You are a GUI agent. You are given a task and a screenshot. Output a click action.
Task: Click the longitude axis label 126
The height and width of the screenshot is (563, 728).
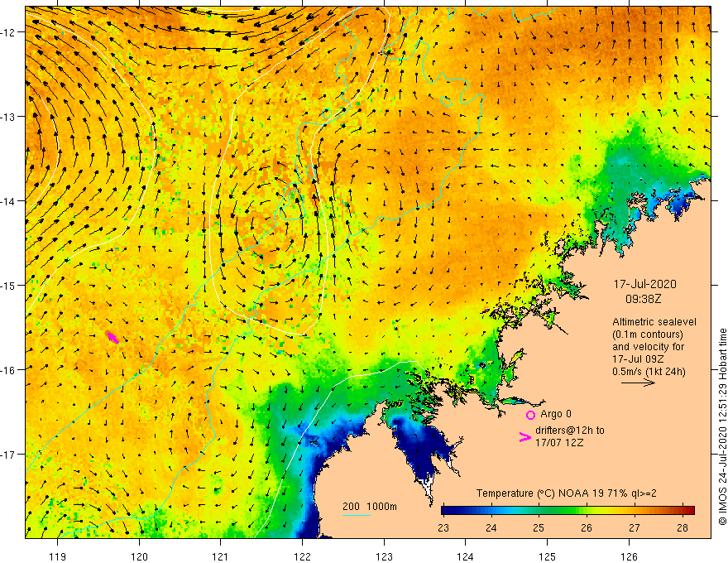(629, 556)
